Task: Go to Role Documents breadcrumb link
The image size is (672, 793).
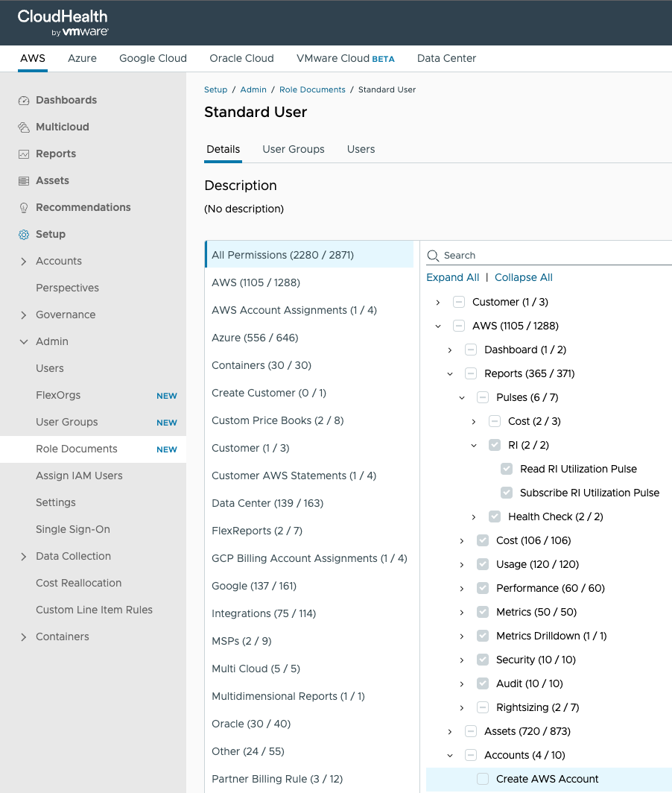Action: (312, 89)
